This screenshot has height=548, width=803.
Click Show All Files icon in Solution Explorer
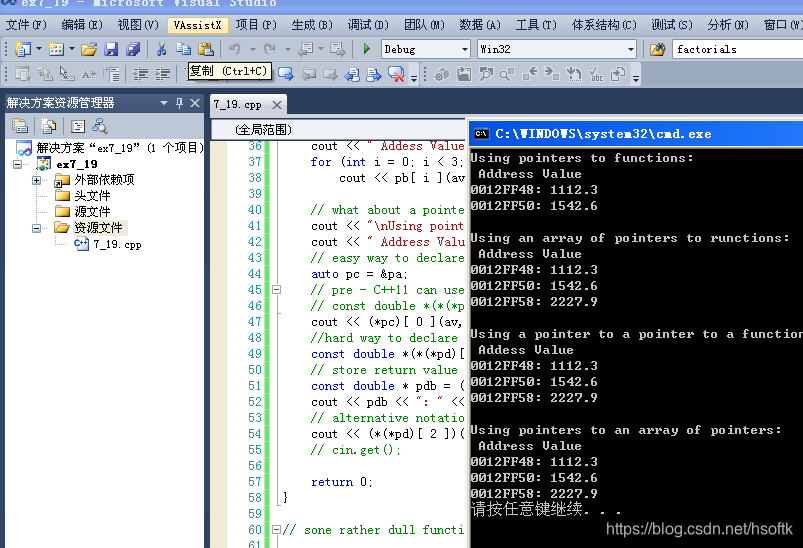coord(49,126)
